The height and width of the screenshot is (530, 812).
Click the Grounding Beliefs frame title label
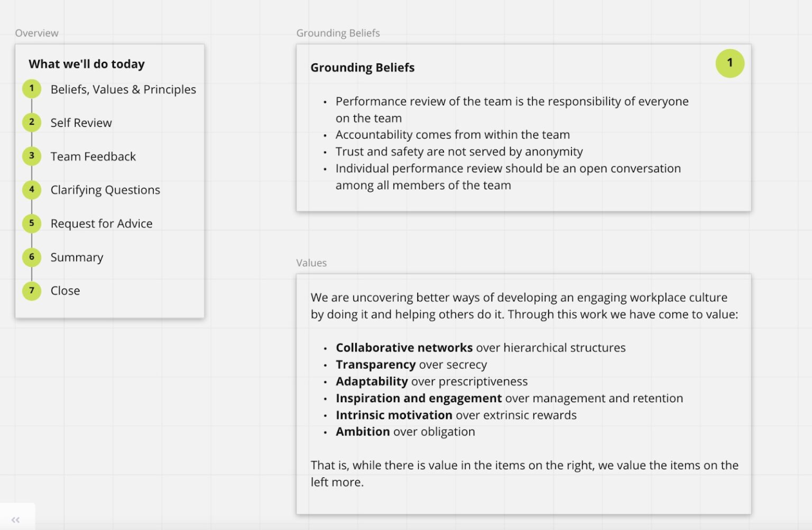pos(338,33)
